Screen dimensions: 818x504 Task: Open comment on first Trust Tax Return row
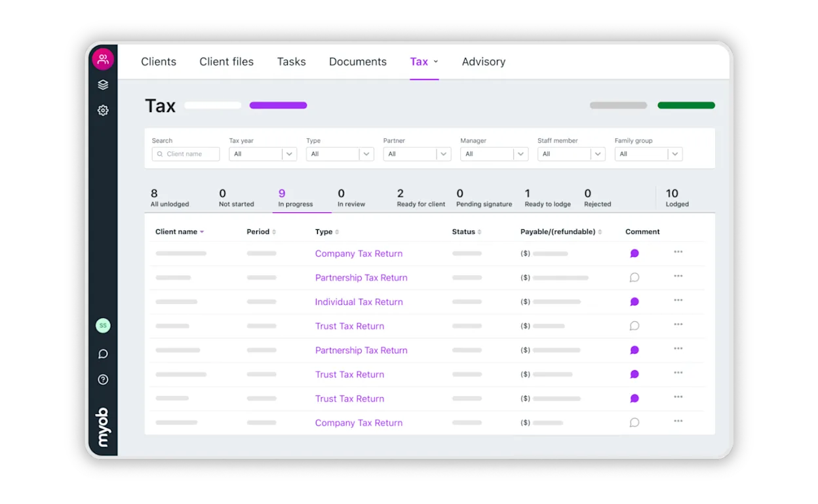click(x=634, y=326)
